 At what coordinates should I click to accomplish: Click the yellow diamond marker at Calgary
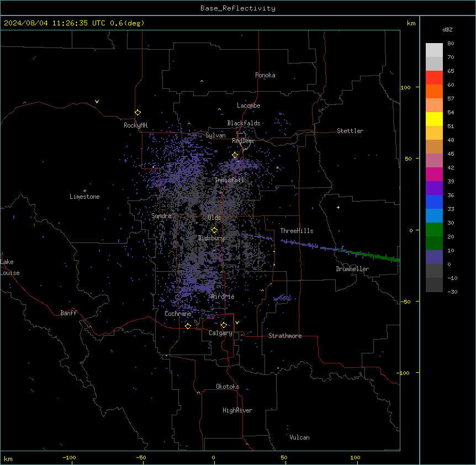point(224,325)
